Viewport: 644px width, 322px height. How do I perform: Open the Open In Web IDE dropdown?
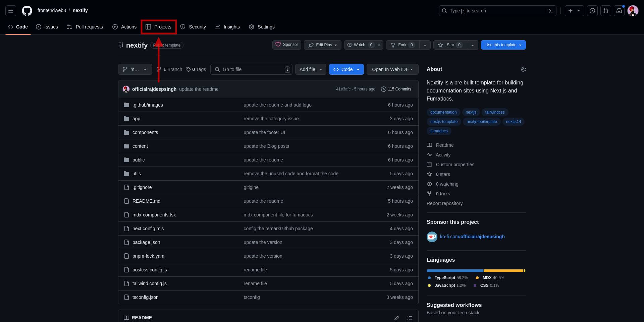click(392, 69)
